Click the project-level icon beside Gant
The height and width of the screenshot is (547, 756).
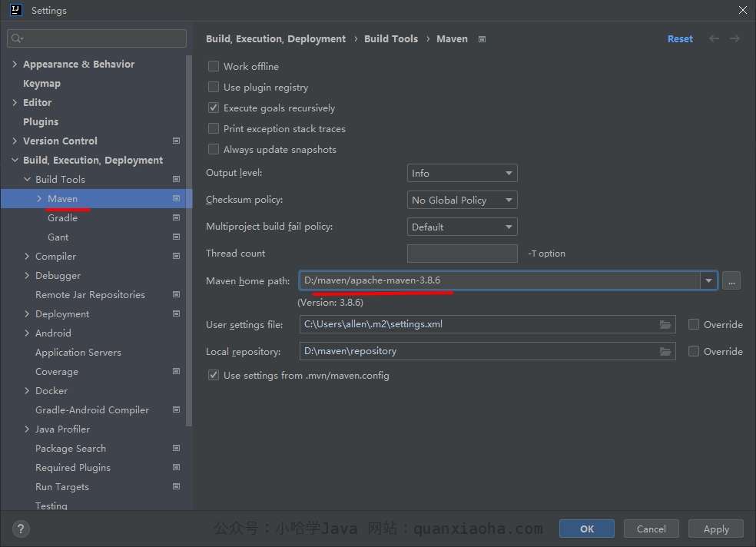[177, 237]
